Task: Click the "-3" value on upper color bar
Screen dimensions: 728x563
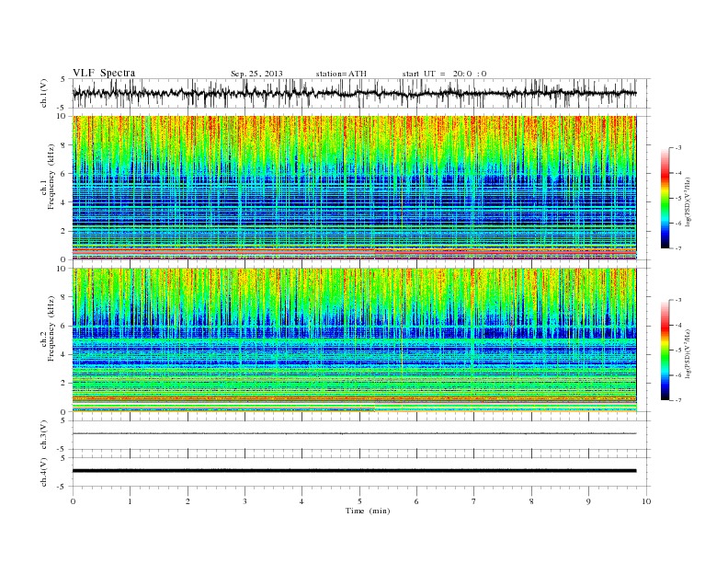Action: click(x=678, y=148)
